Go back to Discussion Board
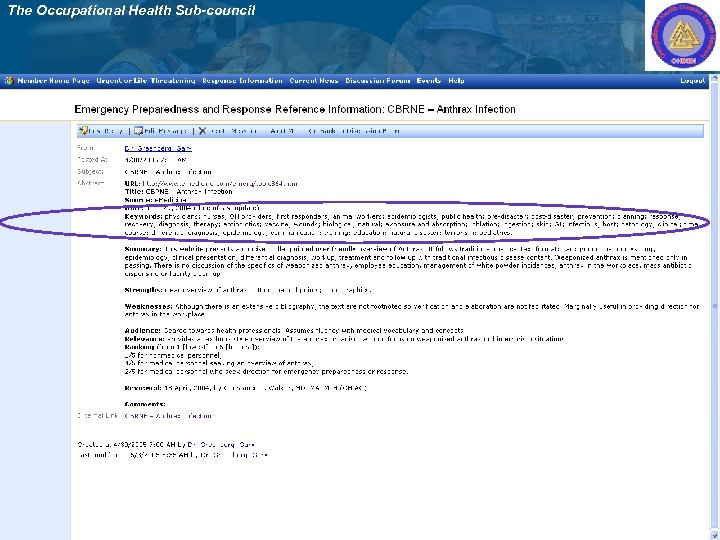This screenshot has height=540, width=720. [354, 131]
